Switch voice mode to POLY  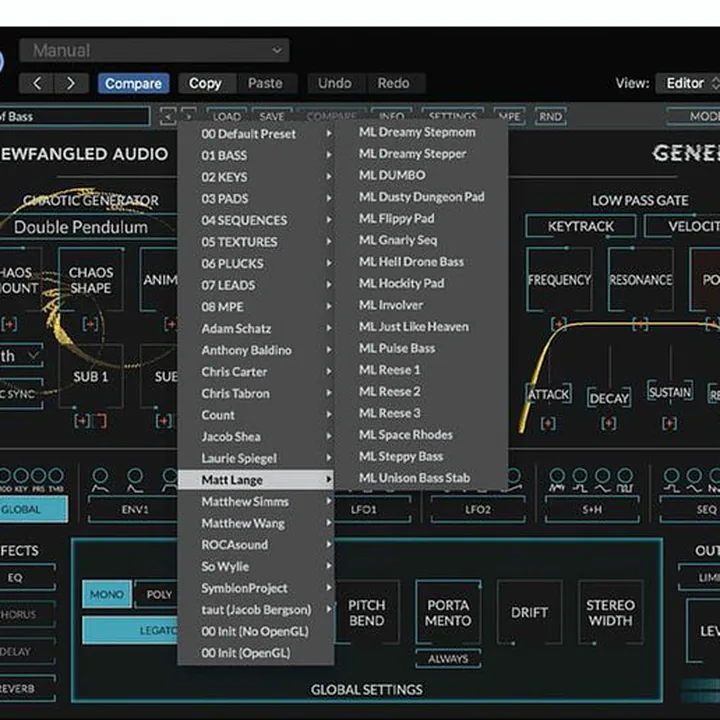click(158, 594)
